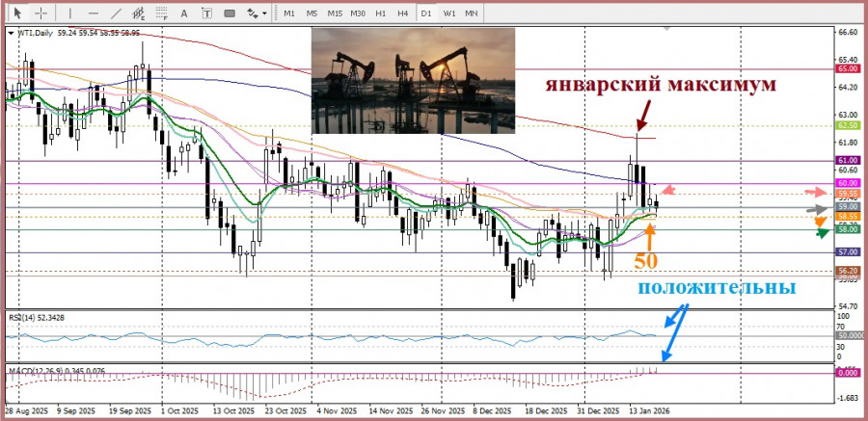Pick the horizontal line drawing tool
This screenshot has height=421, width=868.
click(x=93, y=13)
